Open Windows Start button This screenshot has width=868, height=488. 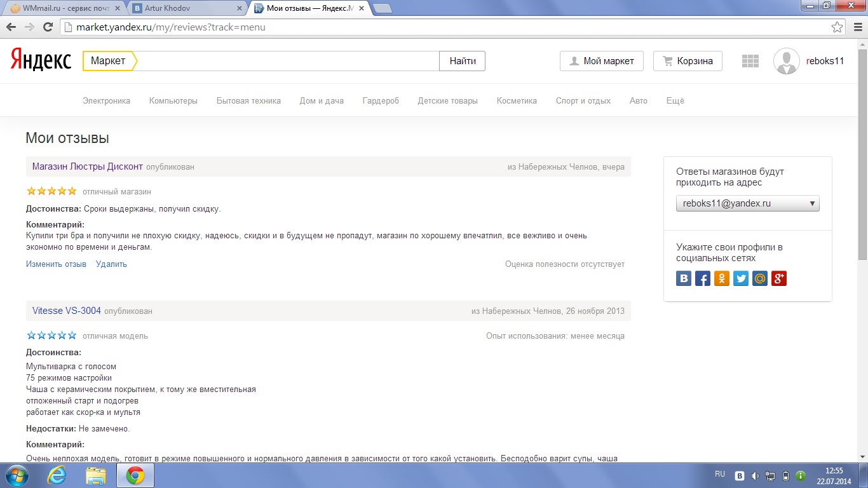[17, 475]
